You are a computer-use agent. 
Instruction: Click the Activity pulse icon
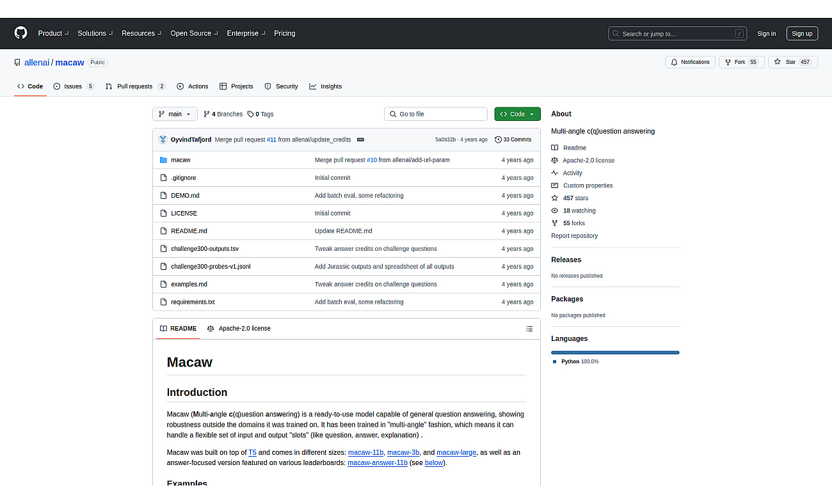tap(555, 173)
